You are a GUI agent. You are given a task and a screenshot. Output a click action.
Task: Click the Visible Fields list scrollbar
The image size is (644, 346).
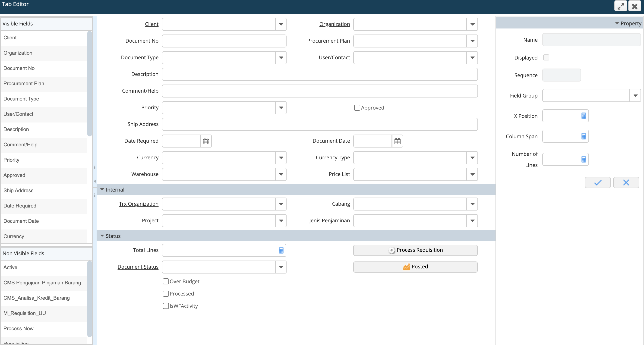[x=89, y=84]
